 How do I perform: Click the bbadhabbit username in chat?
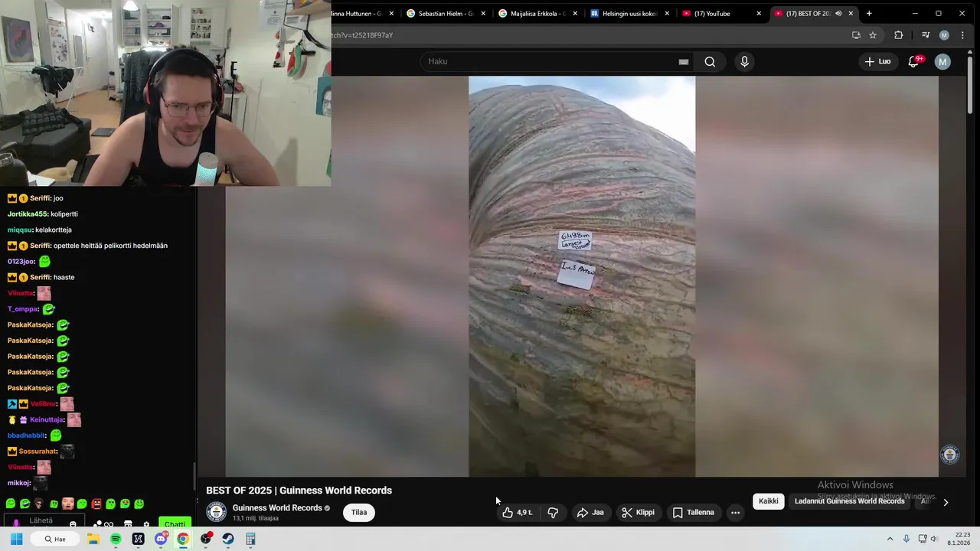[27, 435]
